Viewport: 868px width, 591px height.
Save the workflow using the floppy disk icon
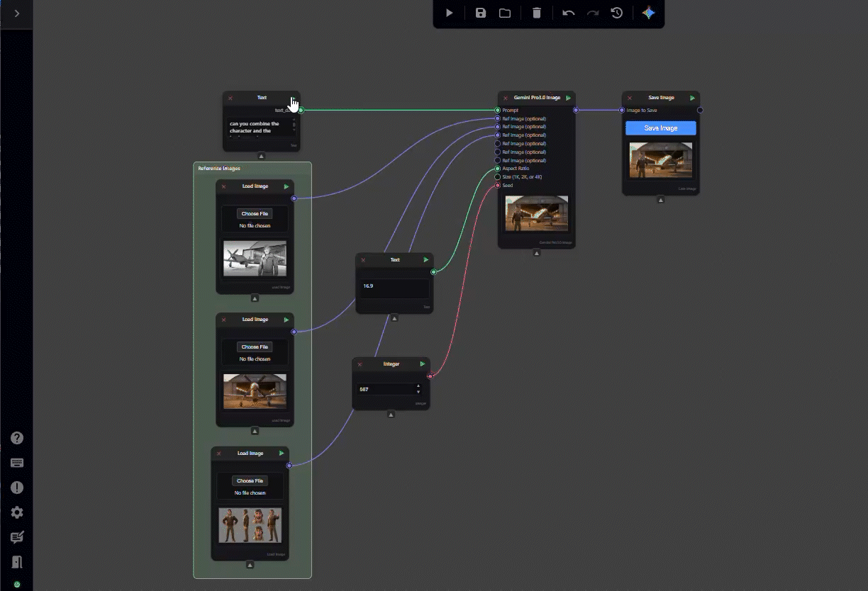click(481, 13)
